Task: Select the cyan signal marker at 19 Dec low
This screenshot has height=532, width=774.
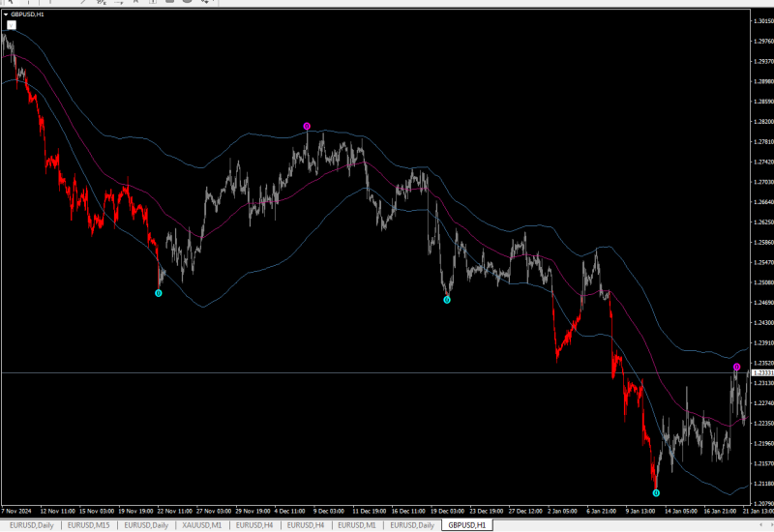Action: [447, 300]
